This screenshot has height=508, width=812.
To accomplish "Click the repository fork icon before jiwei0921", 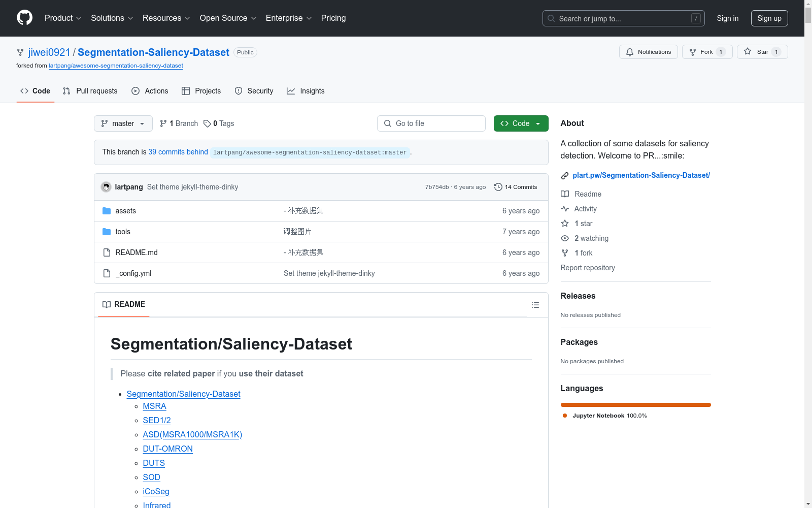I will 20,52.
